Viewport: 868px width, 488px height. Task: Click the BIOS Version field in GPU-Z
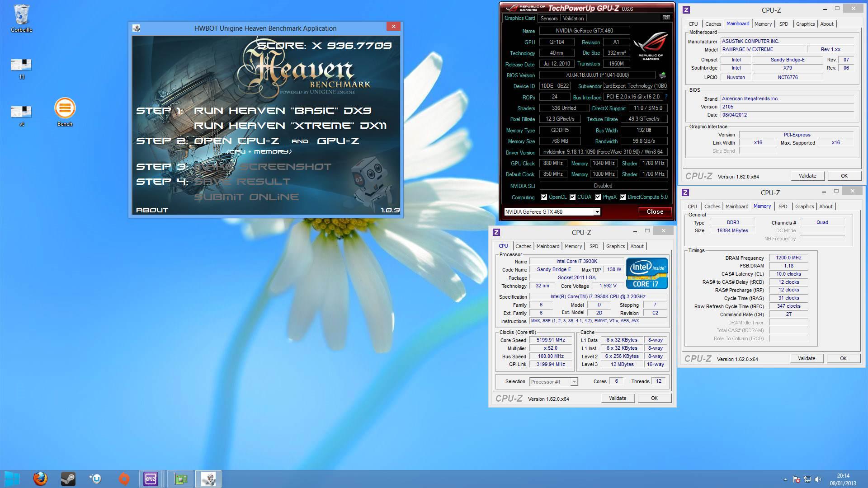[597, 75]
